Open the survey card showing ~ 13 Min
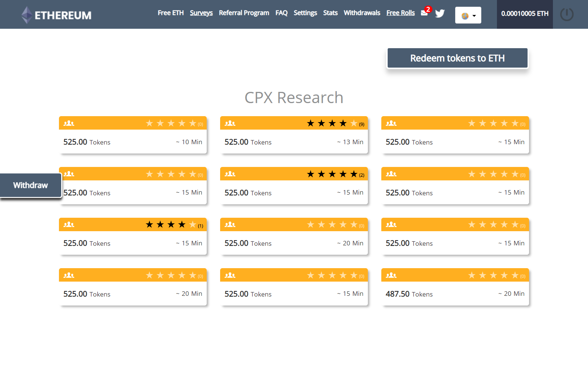This screenshot has width=588, height=369. [x=294, y=135]
